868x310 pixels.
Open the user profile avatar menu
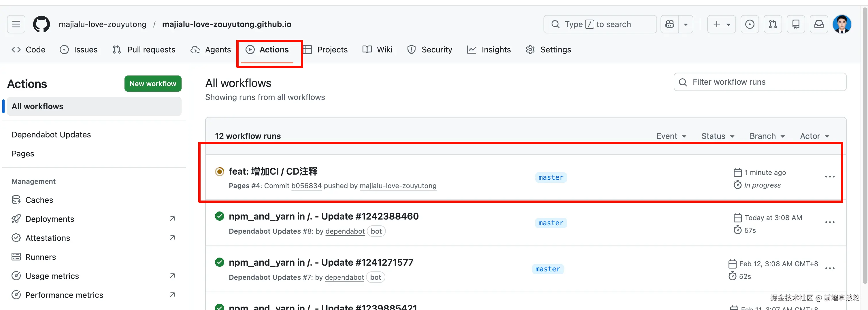pos(842,24)
